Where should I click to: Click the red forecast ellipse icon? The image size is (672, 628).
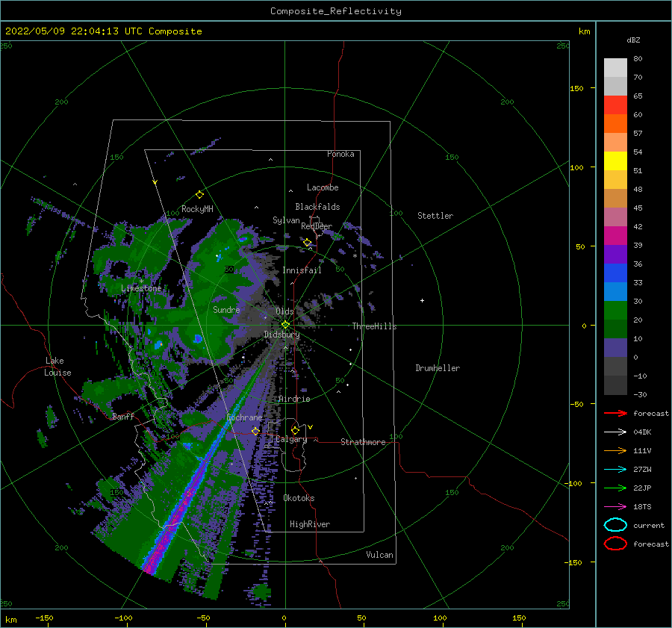pyautogui.click(x=615, y=544)
